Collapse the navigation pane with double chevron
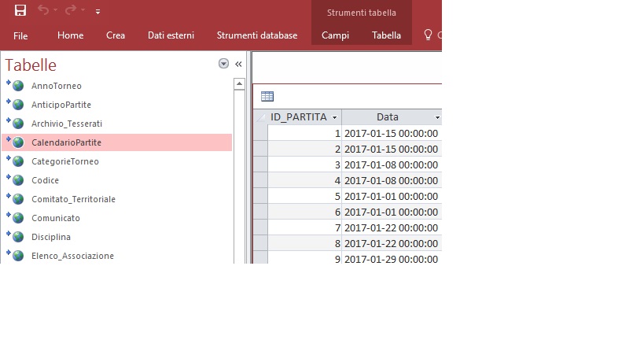 pyautogui.click(x=238, y=64)
